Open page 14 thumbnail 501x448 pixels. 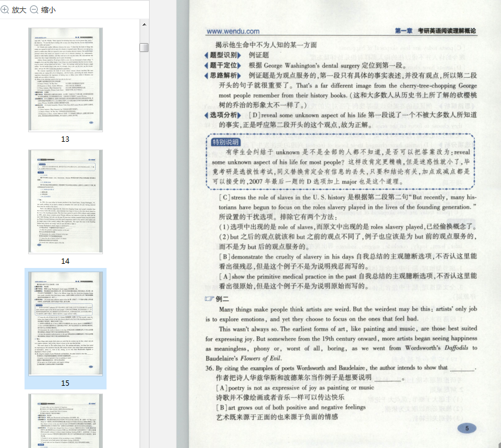[65, 202]
